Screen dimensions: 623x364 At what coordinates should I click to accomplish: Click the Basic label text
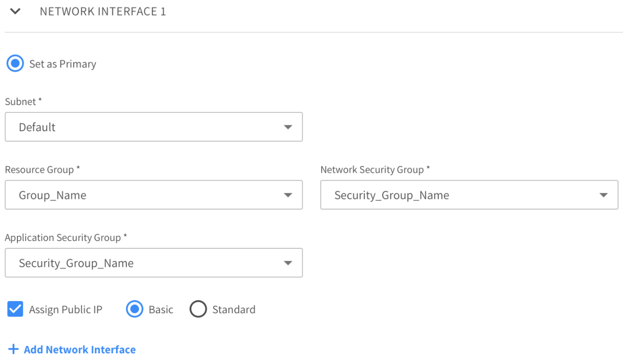(161, 310)
